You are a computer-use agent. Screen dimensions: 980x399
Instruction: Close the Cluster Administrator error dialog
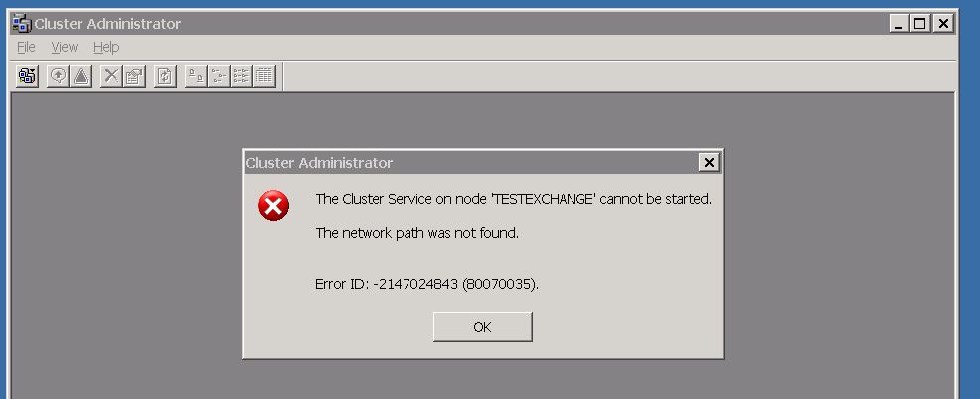tap(708, 162)
